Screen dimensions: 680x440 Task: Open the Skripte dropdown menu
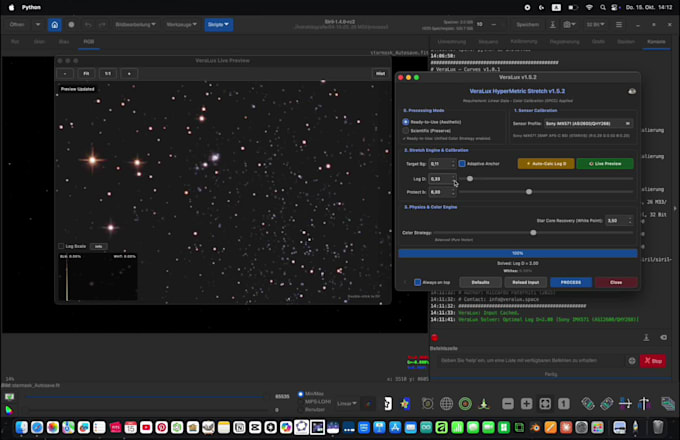(218, 25)
